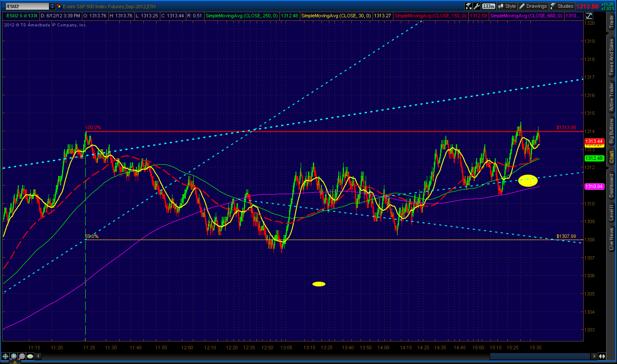This screenshot has width=617, height=364.
Task: Click the yellow arrow icon beside symbol
Action: (x=59, y=6)
